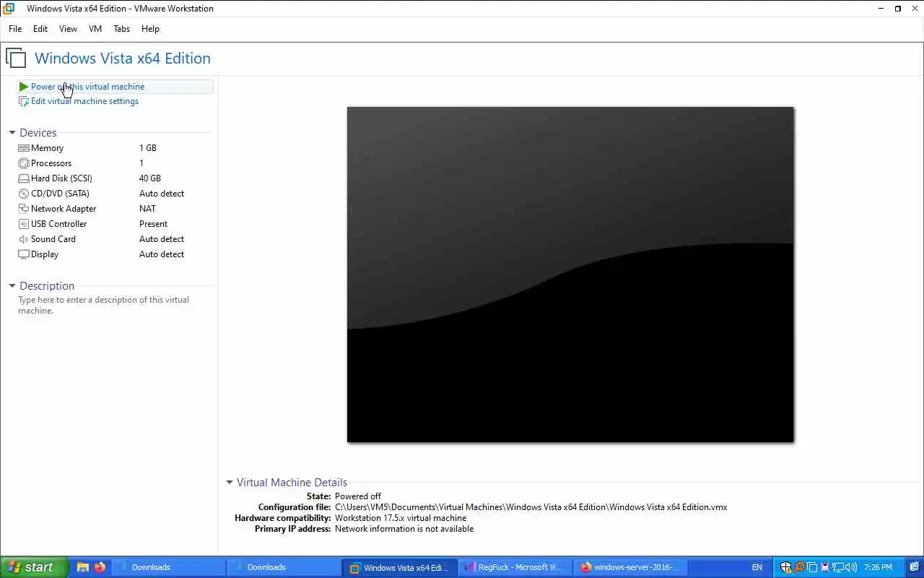This screenshot has height=578, width=924.
Task: Switch to windows-server-2016 Firefox taskbar button
Action: [630, 567]
